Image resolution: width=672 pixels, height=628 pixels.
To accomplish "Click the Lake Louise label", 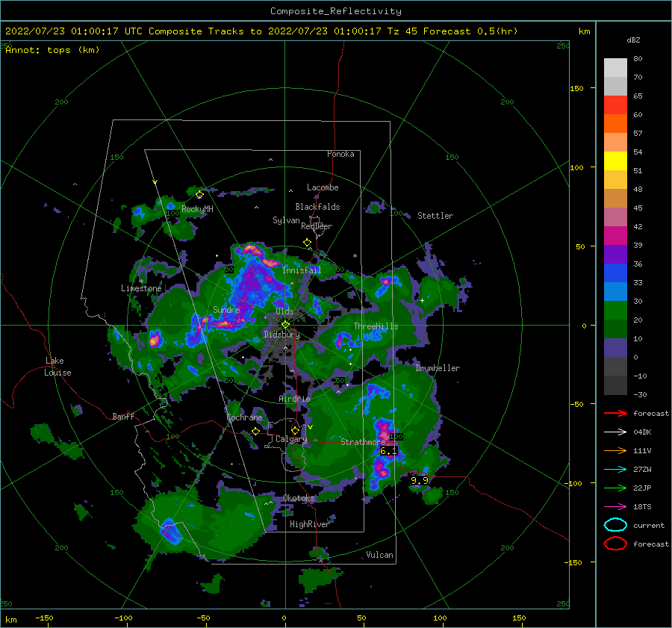I will click(x=57, y=367).
